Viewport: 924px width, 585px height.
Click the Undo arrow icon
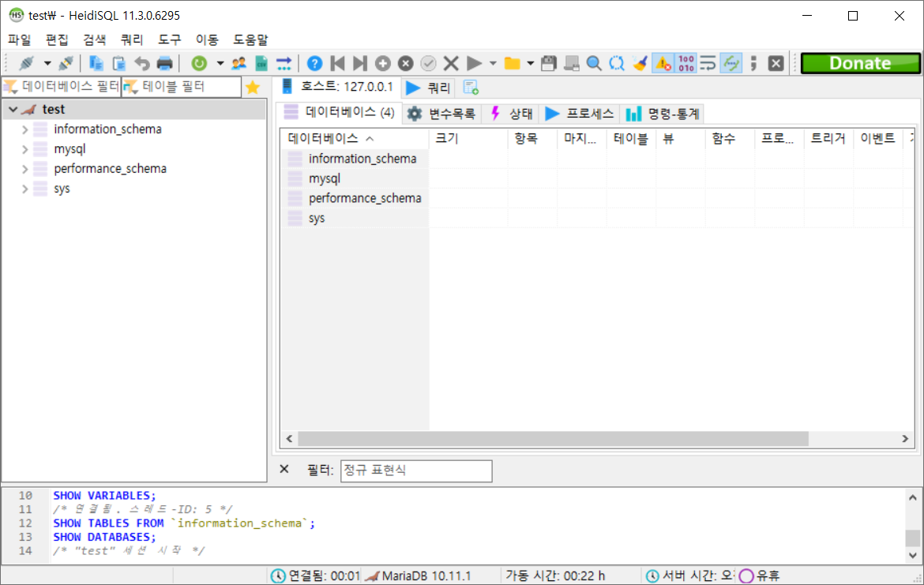tap(141, 63)
